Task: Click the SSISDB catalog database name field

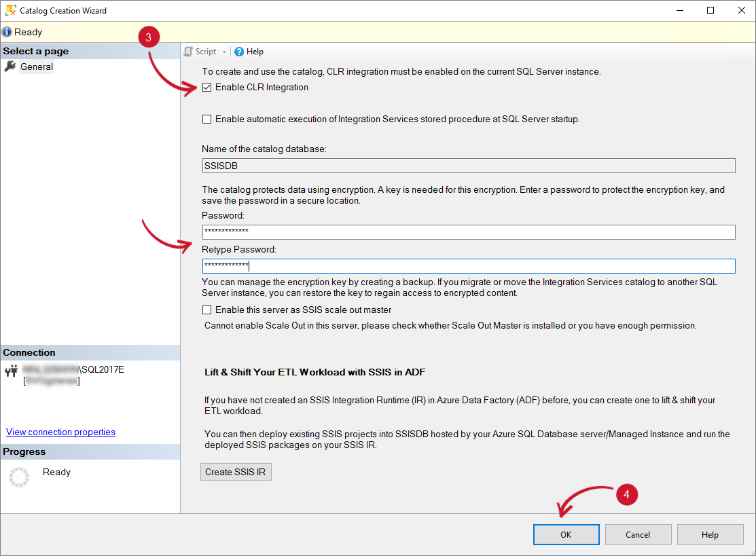Action: tap(469, 166)
